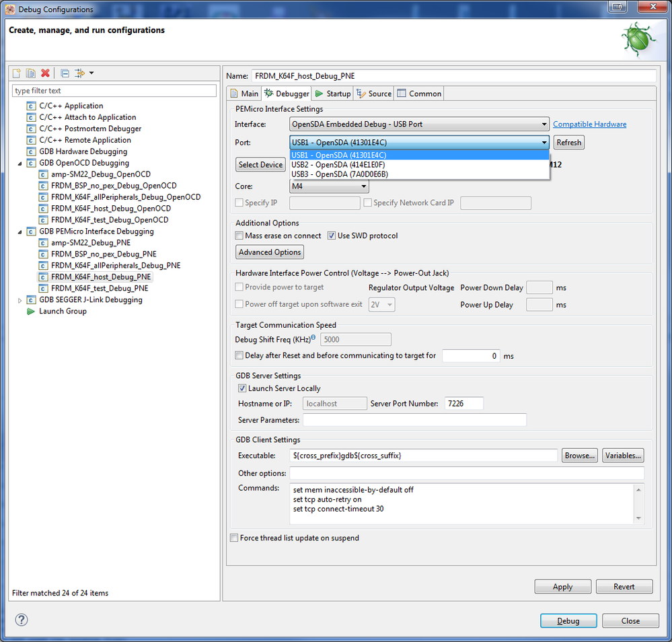Screen dimensions: 672x642
Task: Click icon beside GDB PEMicro Interface Debugging
Action: click(31, 231)
